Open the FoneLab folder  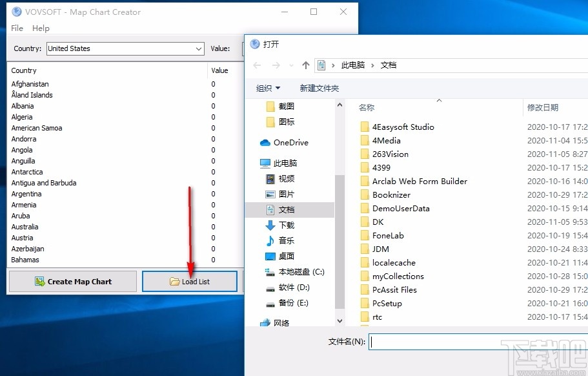point(388,235)
